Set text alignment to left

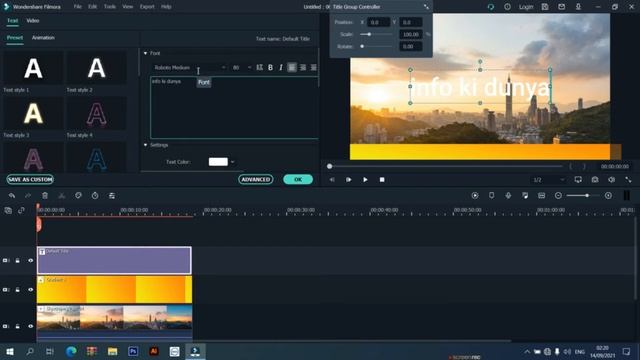click(292, 67)
